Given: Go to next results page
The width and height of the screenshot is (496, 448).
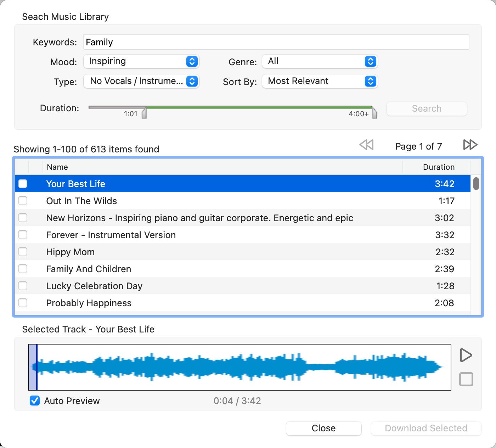Looking at the screenshot, I should (x=470, y=145).
